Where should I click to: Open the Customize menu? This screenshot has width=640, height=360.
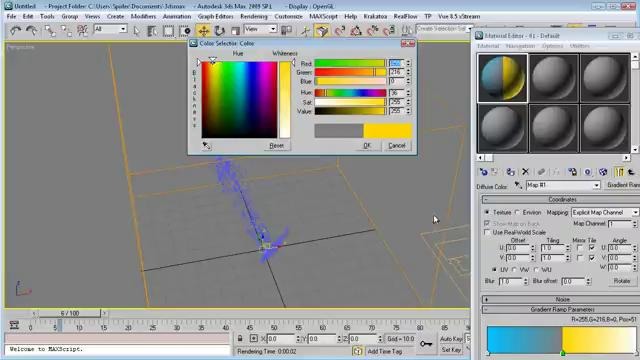pos(288,16)
